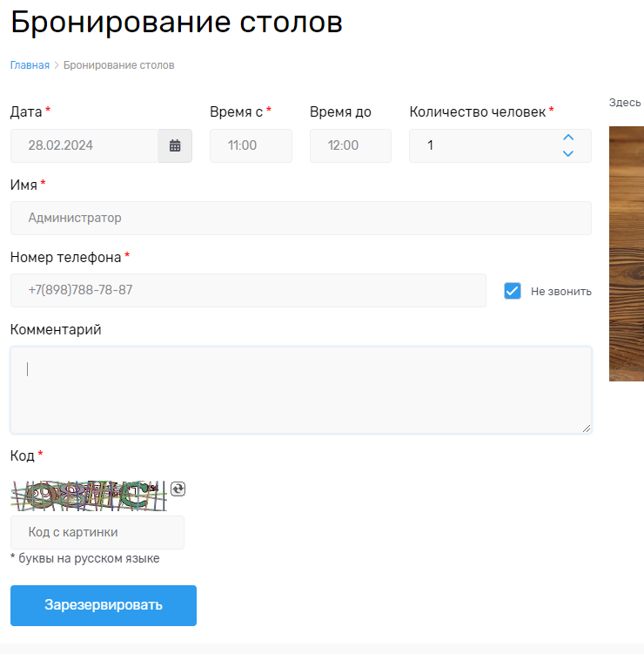Focus the "Дата" input field
The width and height of the screenshot is (644, 654).
tap(84, 146)
